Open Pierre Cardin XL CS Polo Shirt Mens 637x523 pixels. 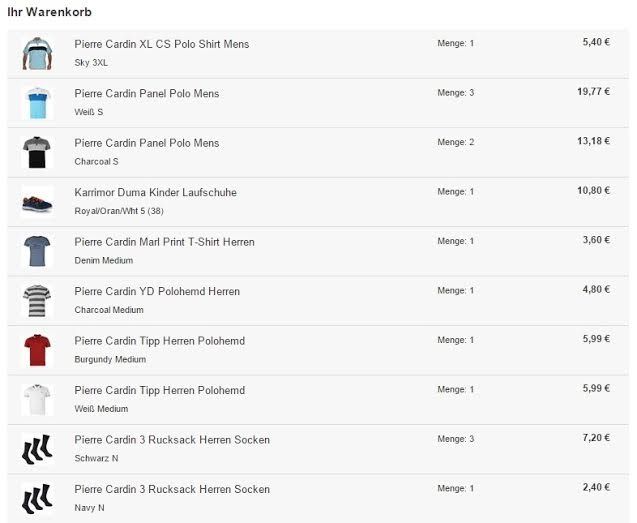[162, 44]
